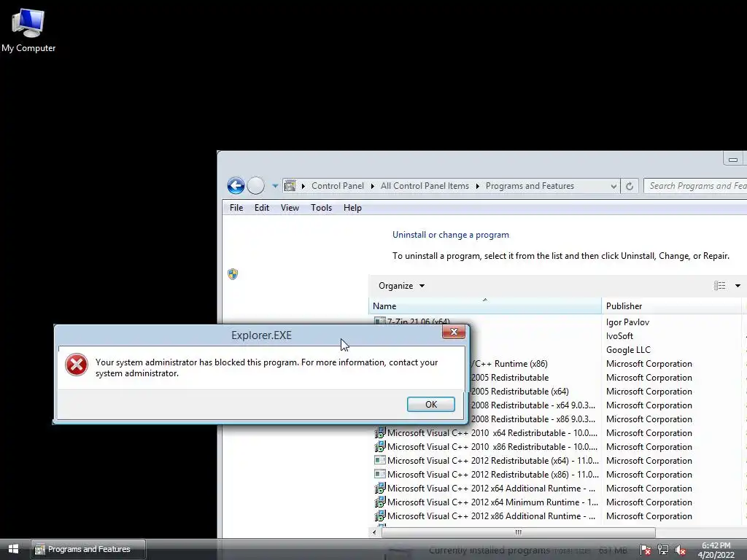Click OK in the Explorer.EXE dialog
Image resolution: width=747 pixels, height=560 pixels.
pyautogui.click(x=430, y=404)
